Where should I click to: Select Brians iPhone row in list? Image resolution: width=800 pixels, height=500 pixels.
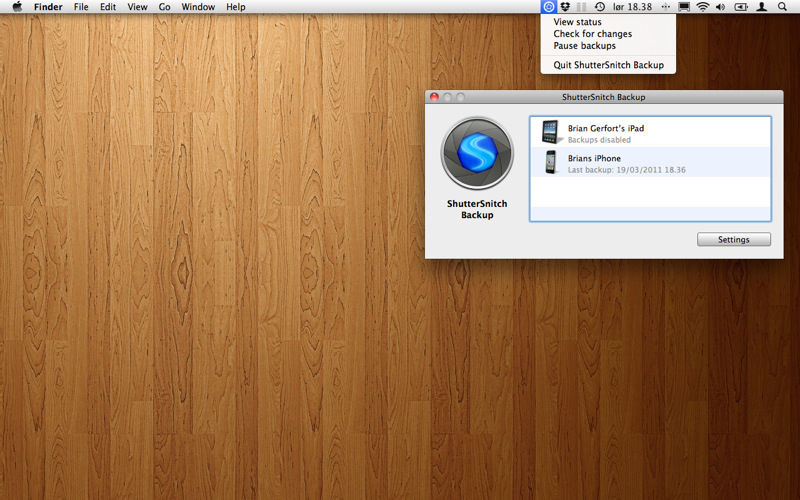[x=651, y=162]
